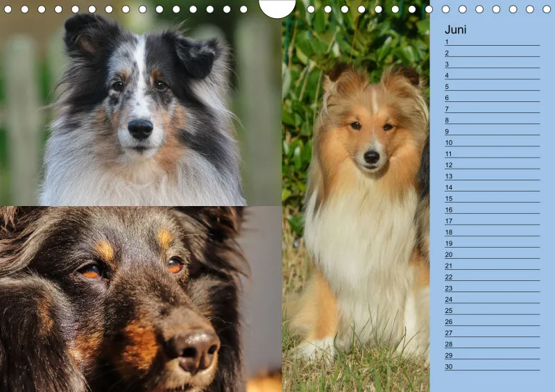555x392 pixels.
Task: Select day 22 line
Action: pyautogui.click(x=492, y=277)
